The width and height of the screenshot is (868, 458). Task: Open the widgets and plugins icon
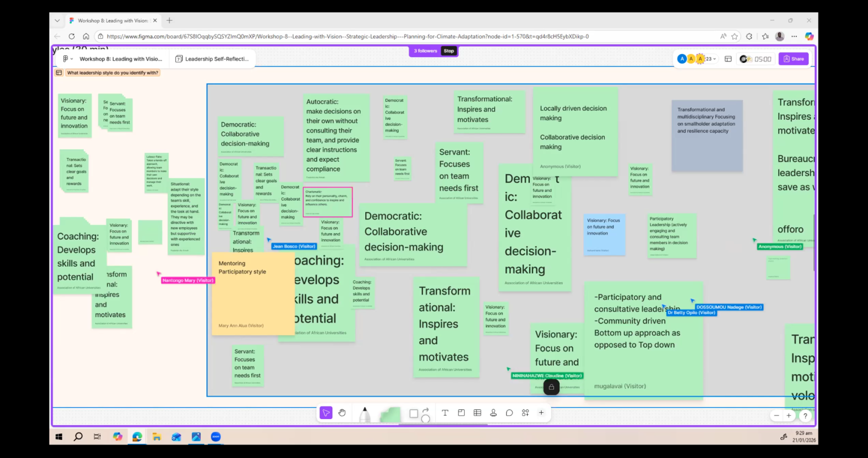click(526, 413)
